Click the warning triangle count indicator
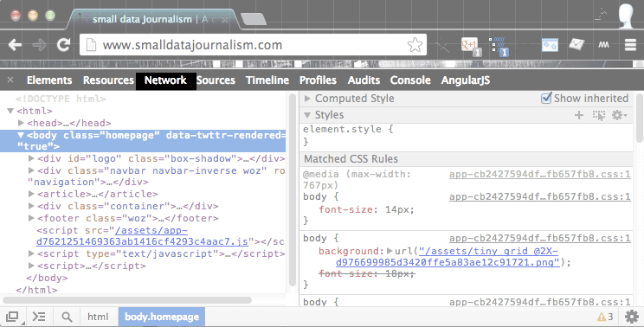644x327 pixels. tap(605, 317)
